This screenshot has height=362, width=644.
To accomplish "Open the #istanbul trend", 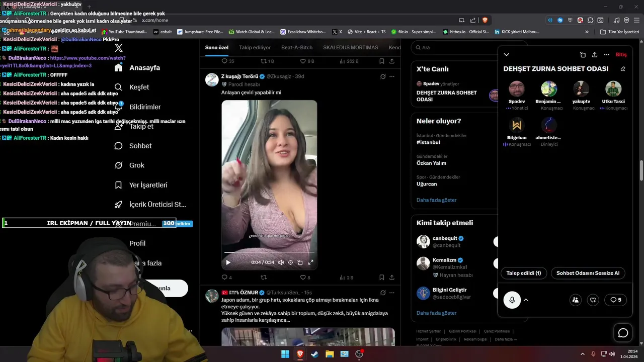I will pos(428,142).
